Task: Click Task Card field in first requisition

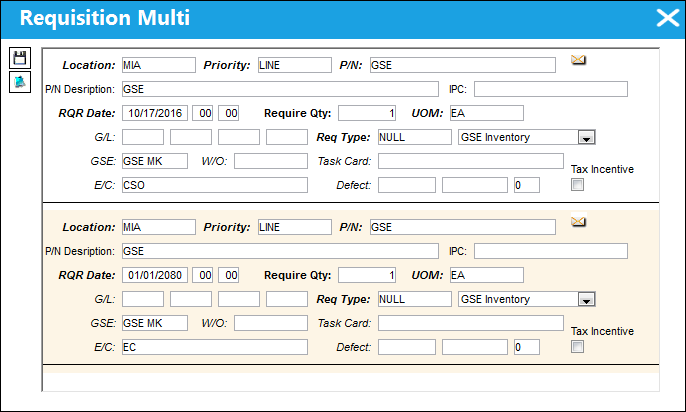Action: [471, 161]
